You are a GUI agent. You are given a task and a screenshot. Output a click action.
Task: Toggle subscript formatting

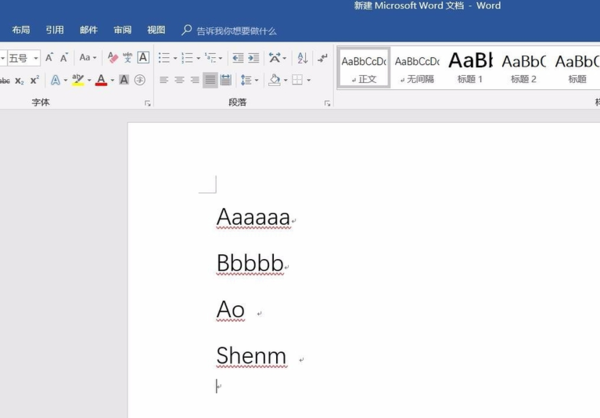[19, 80]
